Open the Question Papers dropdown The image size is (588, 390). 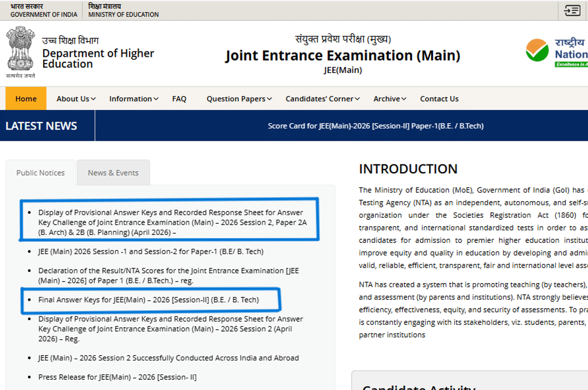239,99
